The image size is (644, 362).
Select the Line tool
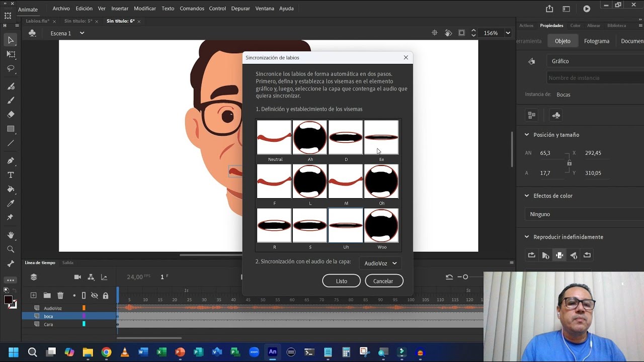11,143
